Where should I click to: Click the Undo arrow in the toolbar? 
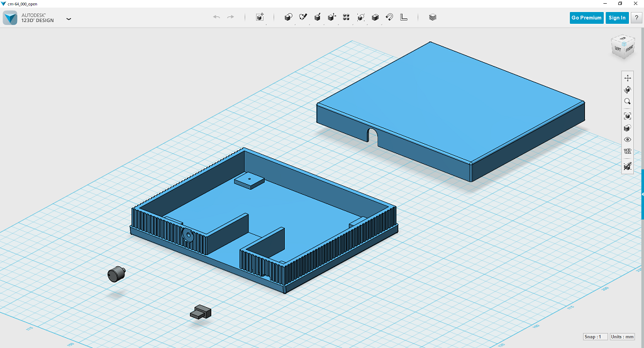click(216, 18)
